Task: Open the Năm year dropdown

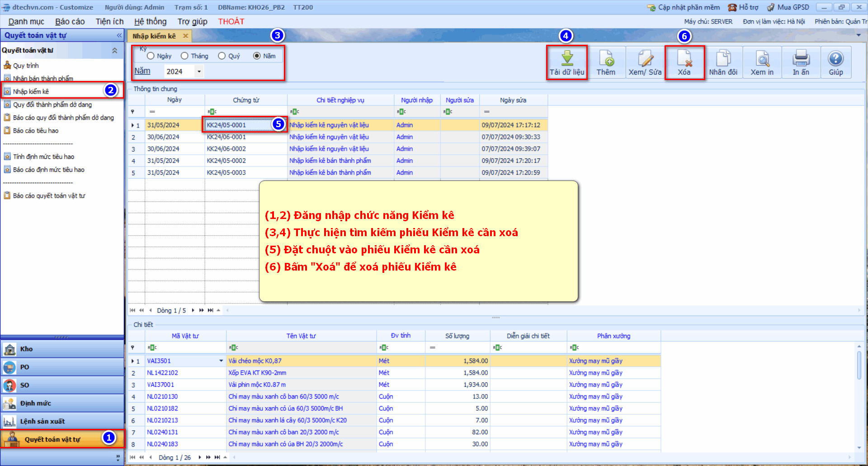Action: tap(199, 71)
